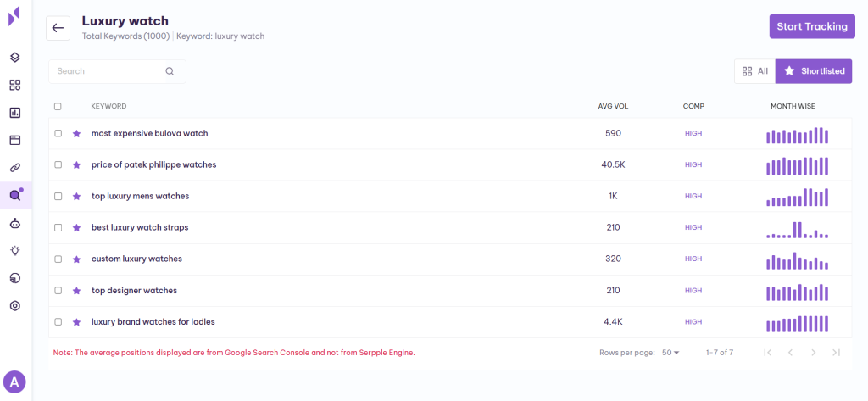
Task: Click the 4.4K average volume value
Action: [x=613, y=322]
